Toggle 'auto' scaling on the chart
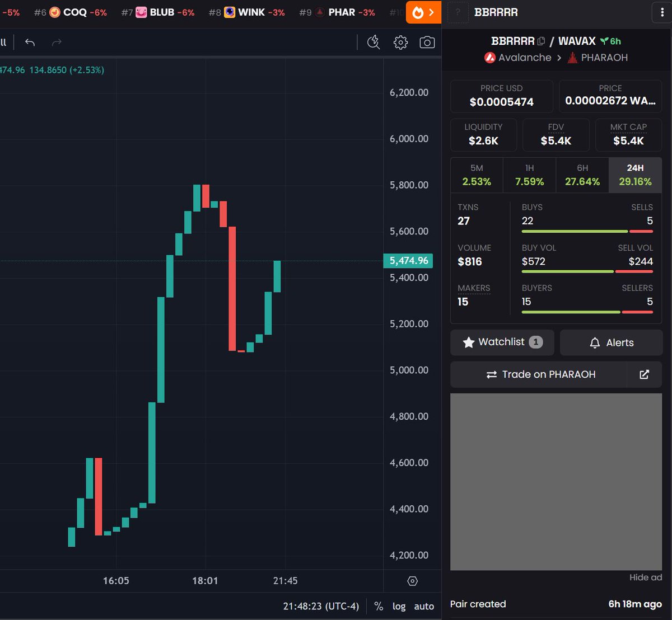672x620 pixels. coord(423,606)
